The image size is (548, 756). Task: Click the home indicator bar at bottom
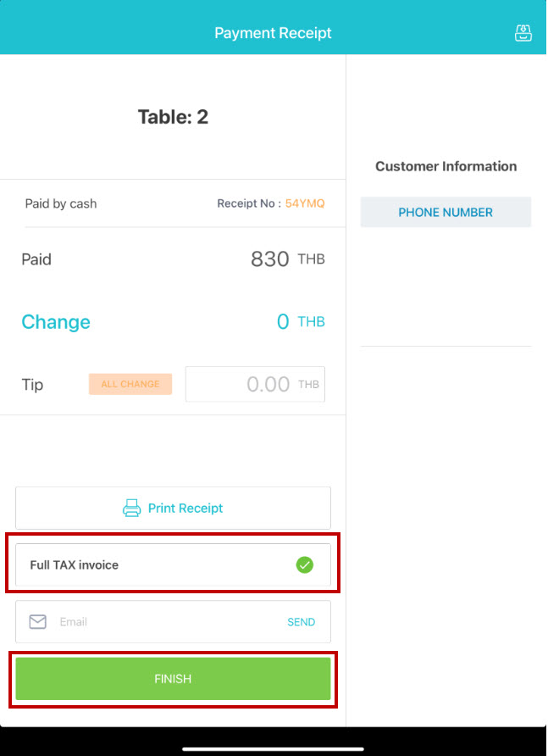pyautogui.click(x=273, y=748)
